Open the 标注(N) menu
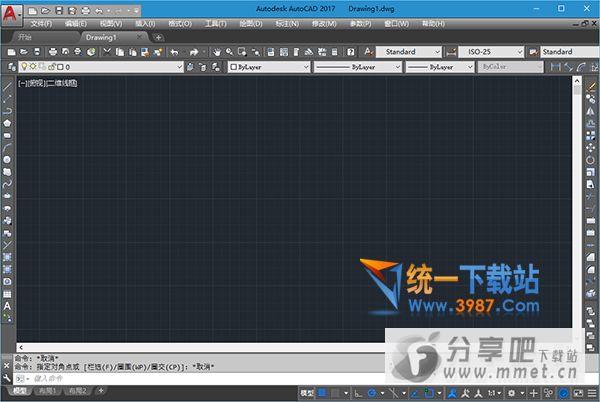600x402 pixels. (x=287, y=24)
